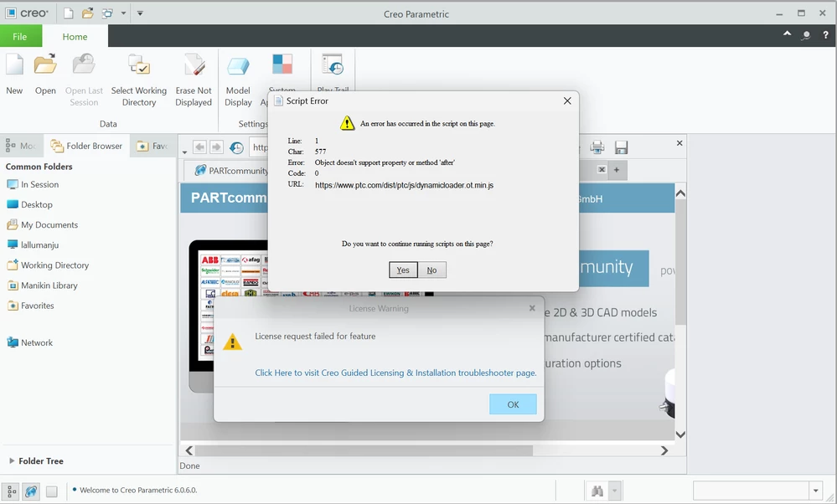837x504 pixels.
Task: Select the web browser icon in status bar
Action: (x=31, y=491)
